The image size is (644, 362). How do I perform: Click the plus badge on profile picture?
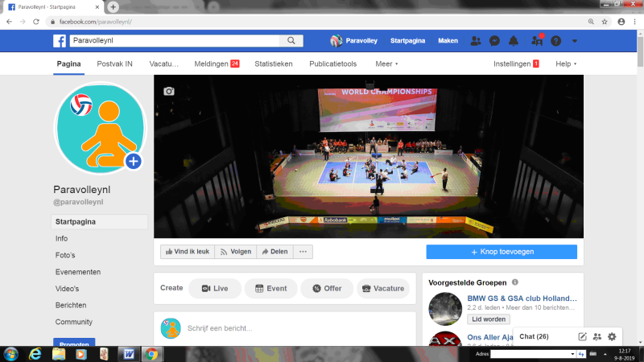click(x=134, y=162)
